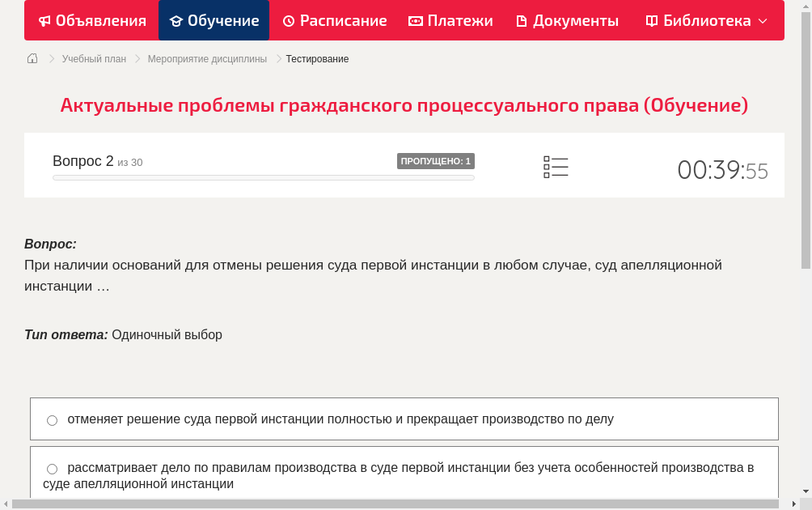Select answer about terminating the case proceedings

tap(340, 419)
